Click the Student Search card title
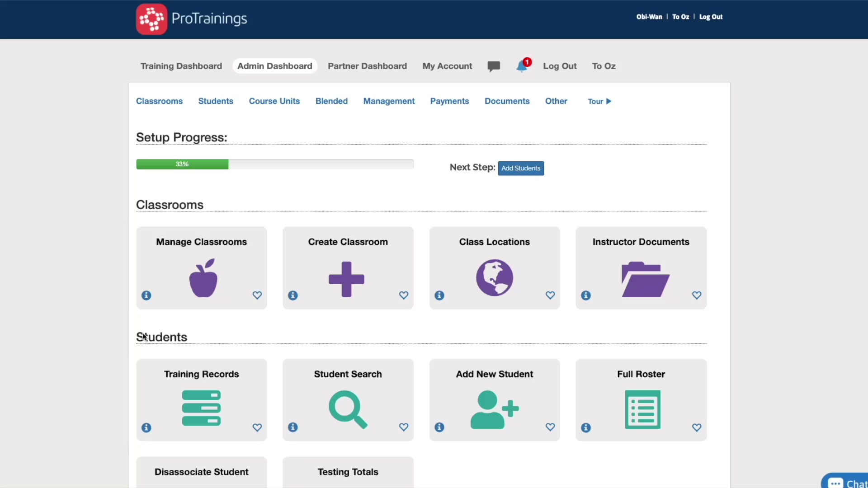This screenshot has width=868, height=488. point(348,374)
